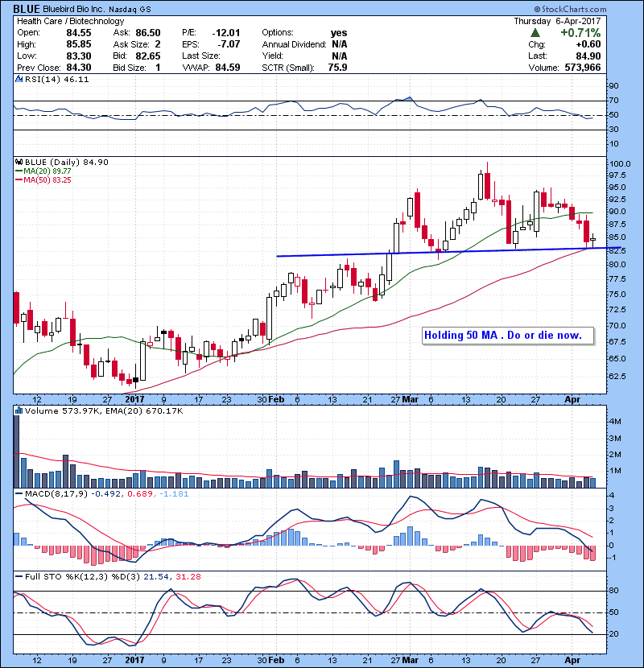
Task: Click the Bid value 82.65
Action: (x=148, y=56)
